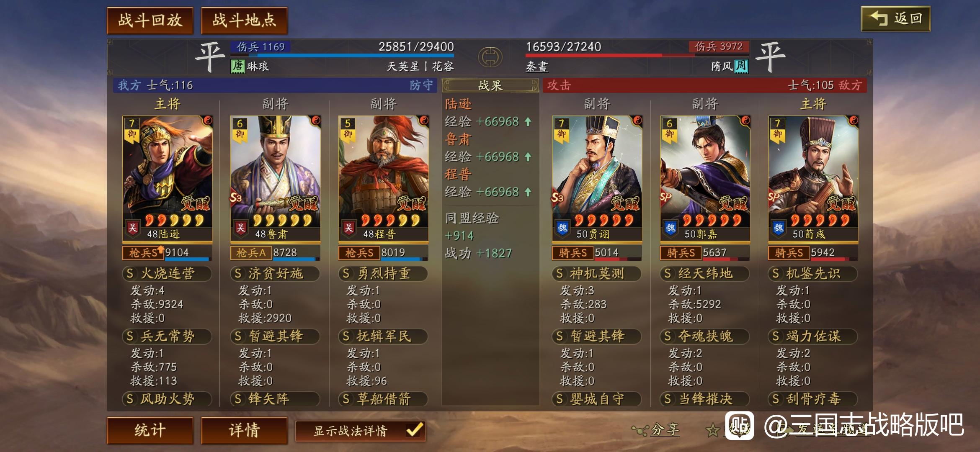Tap the 魏 faction badge on 贾诩's card
Image resolution: width=980 pixels, height=452 pixels.
tap(562, 228)
